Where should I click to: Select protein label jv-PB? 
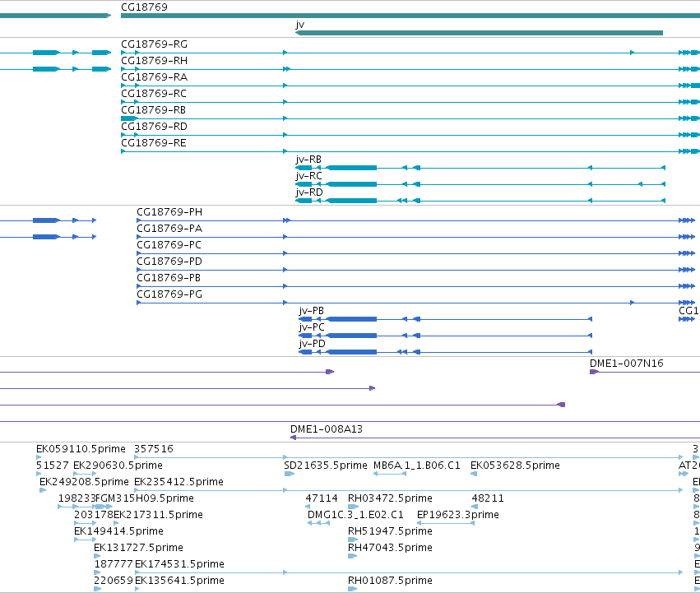coord(311,311)
